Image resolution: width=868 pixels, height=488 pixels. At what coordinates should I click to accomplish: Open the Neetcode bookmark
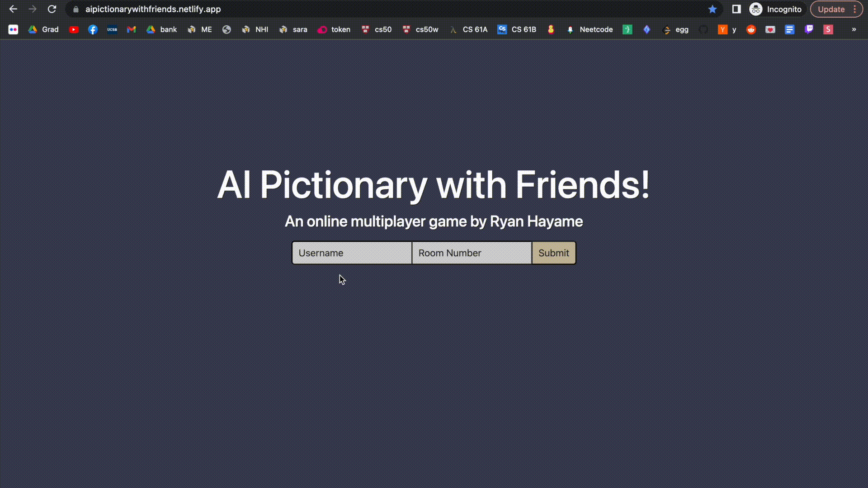(590, 29)
